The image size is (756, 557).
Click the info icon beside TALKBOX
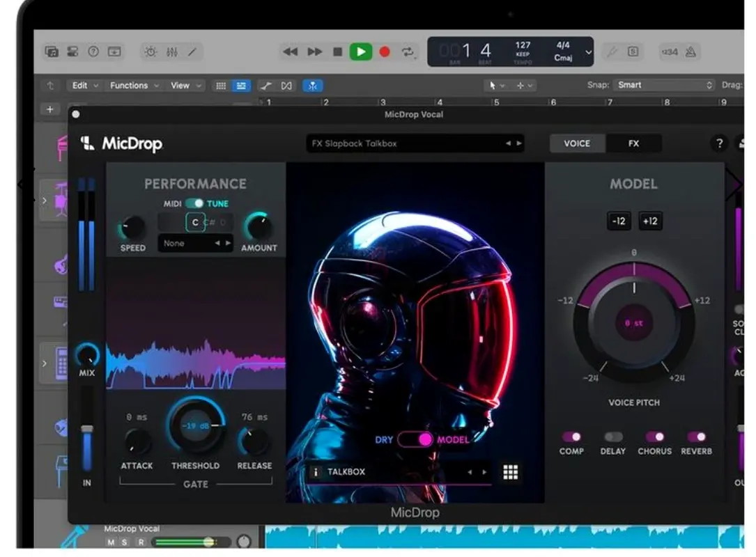pyautogui.click(x=316, y=472)
